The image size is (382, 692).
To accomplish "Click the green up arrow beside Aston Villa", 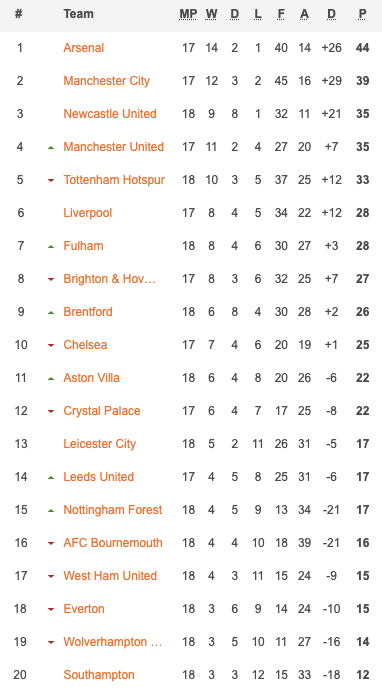I will pos(51,378).
